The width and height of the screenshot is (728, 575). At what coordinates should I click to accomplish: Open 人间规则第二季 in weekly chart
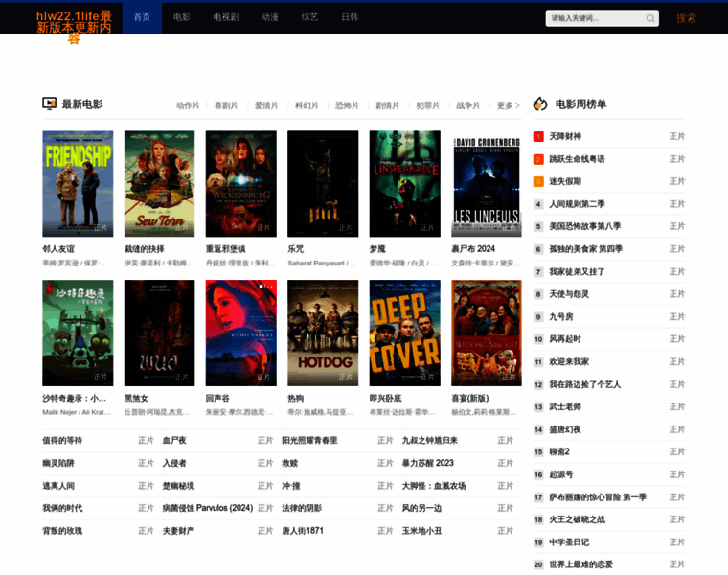(x=577, y=204)
